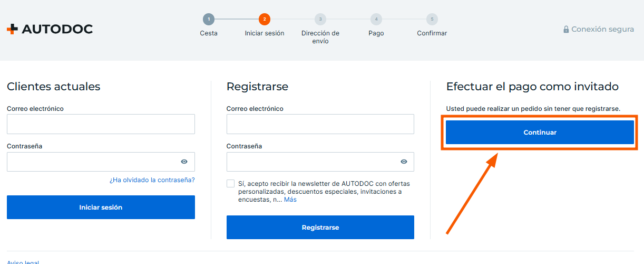Click the existing customer Contraseña field

[92, 162]
